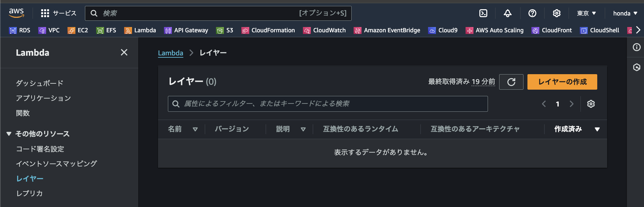Open the help panel icon on the right edge
Viewport: 644px width, 207px height.
[636, 47]
